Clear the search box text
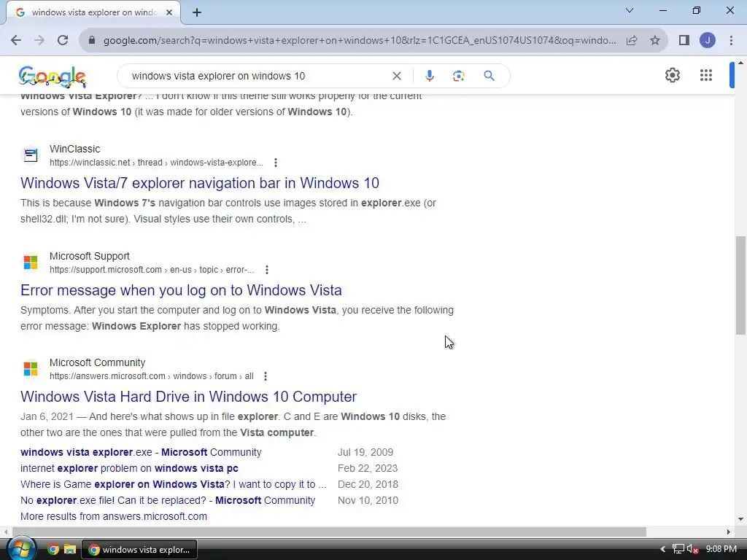The height and width of the screenshot is (560, 747). [x=396, y=76]
